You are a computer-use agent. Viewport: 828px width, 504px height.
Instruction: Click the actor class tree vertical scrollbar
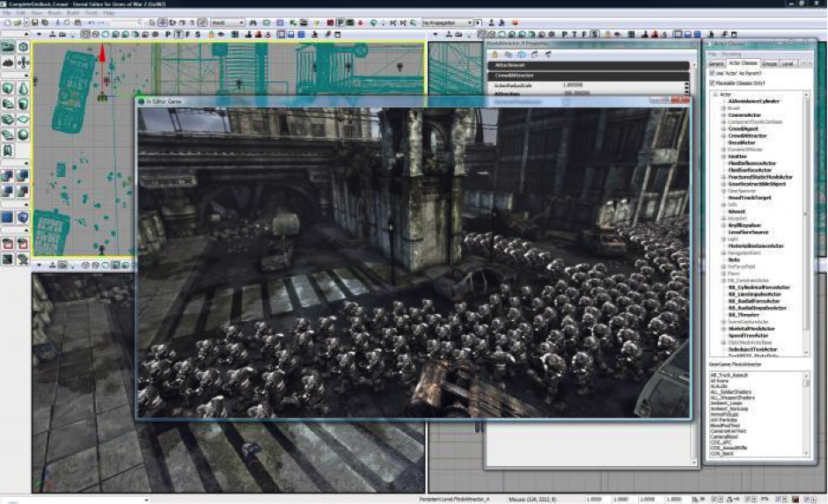click(x=806, y=223)
